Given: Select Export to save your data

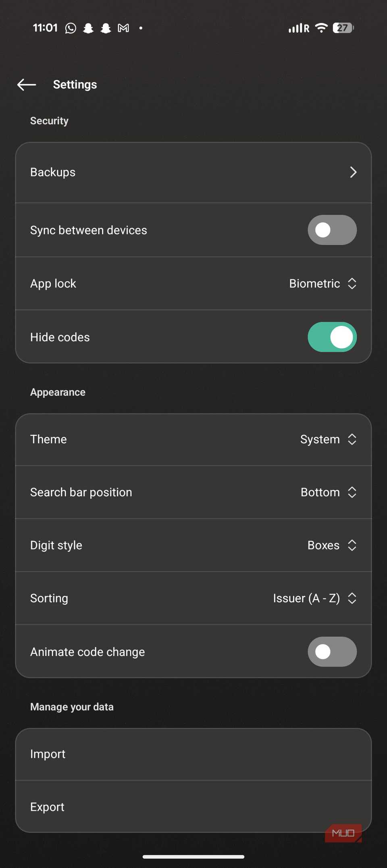Looking at the screenshot, I should [x=193, y=806].
